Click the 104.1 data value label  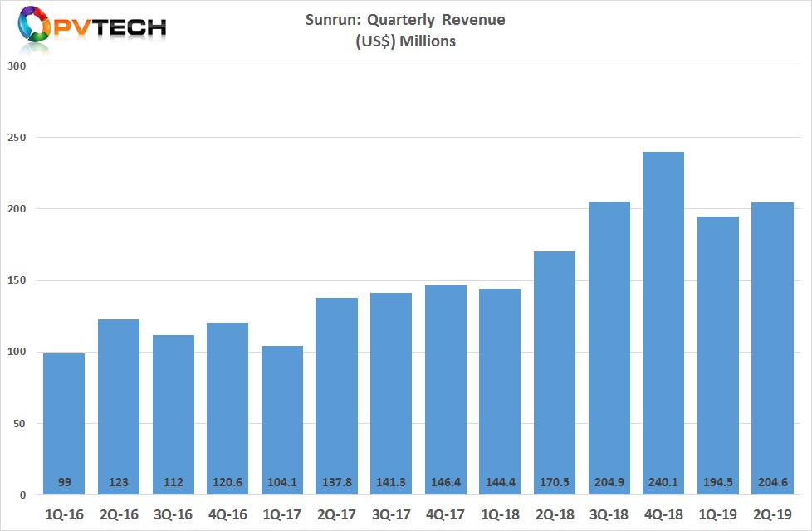point(282,482)
